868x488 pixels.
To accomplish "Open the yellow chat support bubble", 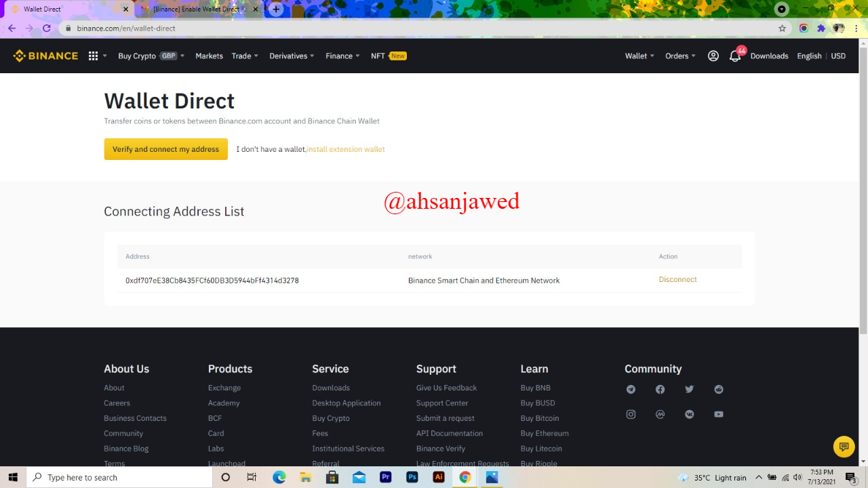I will click(x=844, y=447).
